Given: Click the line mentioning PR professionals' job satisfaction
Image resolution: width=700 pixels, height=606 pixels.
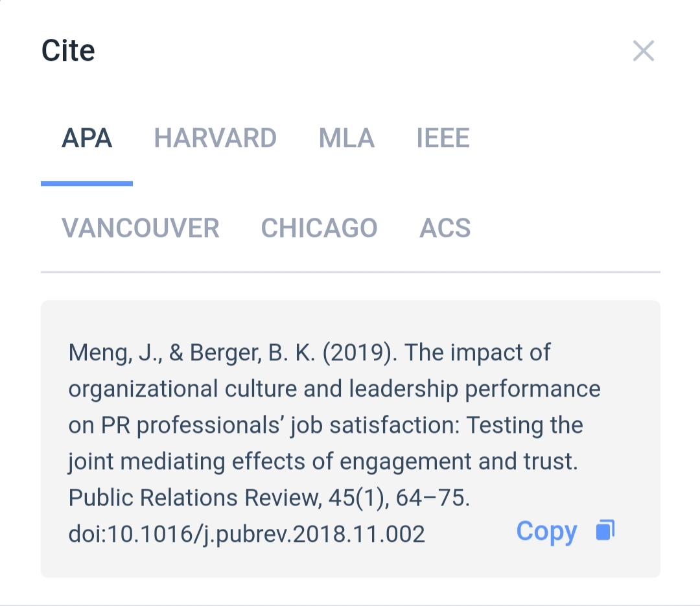Looking at the screenshot, I should [x=325, y=425].
